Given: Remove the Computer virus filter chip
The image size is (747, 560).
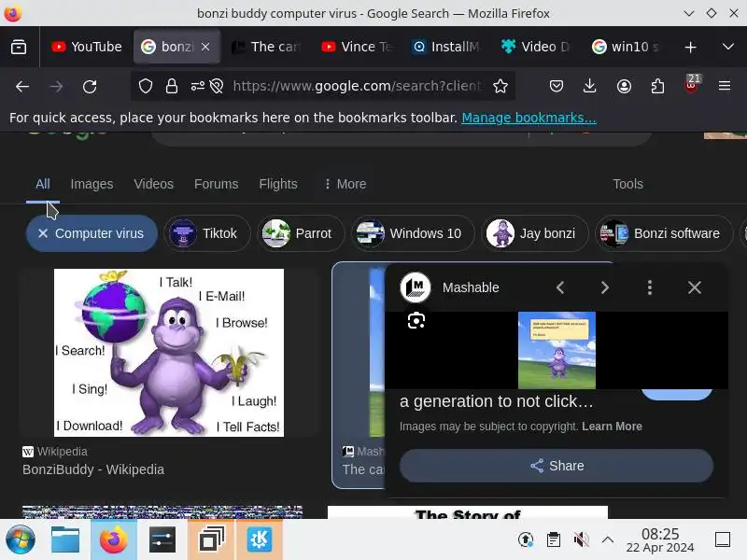Looking at the screenshot, I should 43,233.
